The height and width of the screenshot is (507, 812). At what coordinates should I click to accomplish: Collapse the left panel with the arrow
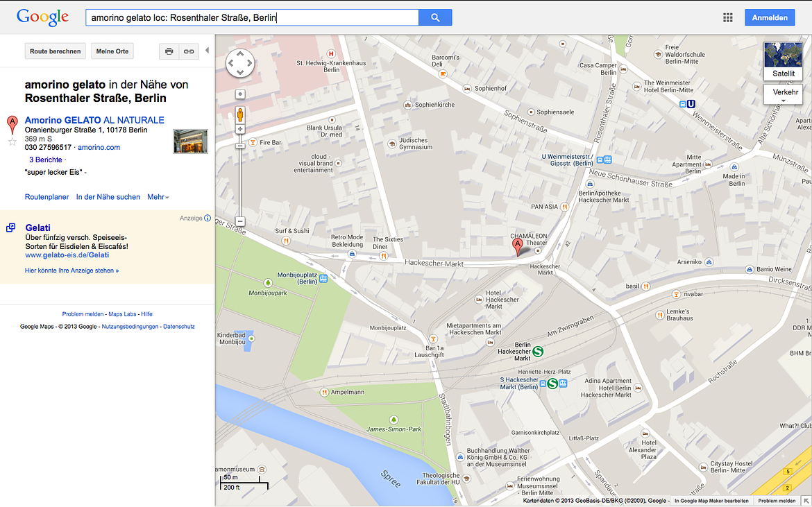(207, 50)
